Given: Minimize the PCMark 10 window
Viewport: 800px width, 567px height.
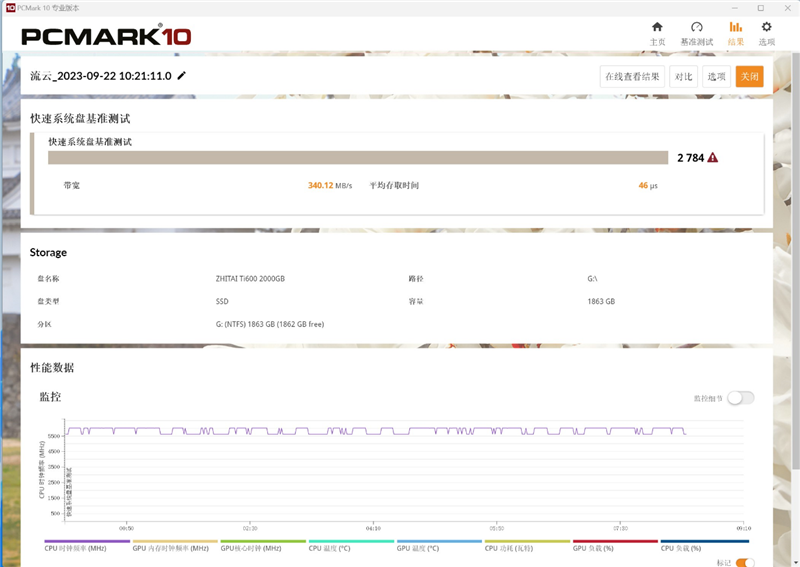Looking at the screenshot, I should point(735,8).
